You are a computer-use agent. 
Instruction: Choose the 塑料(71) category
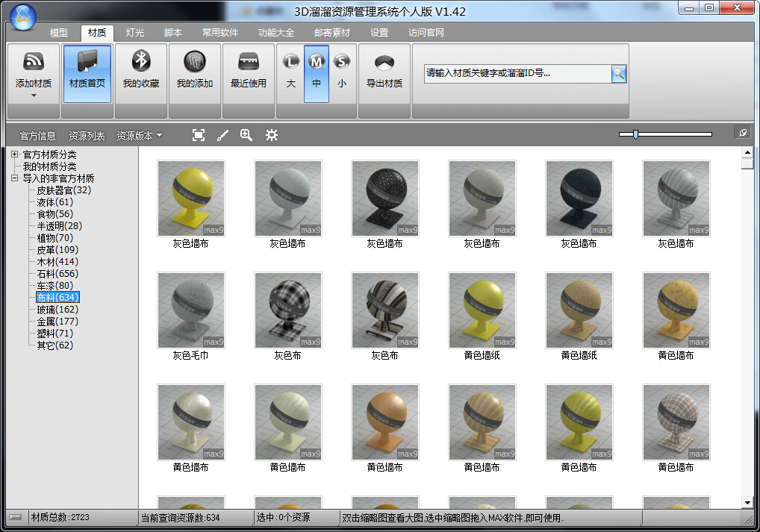55,334
